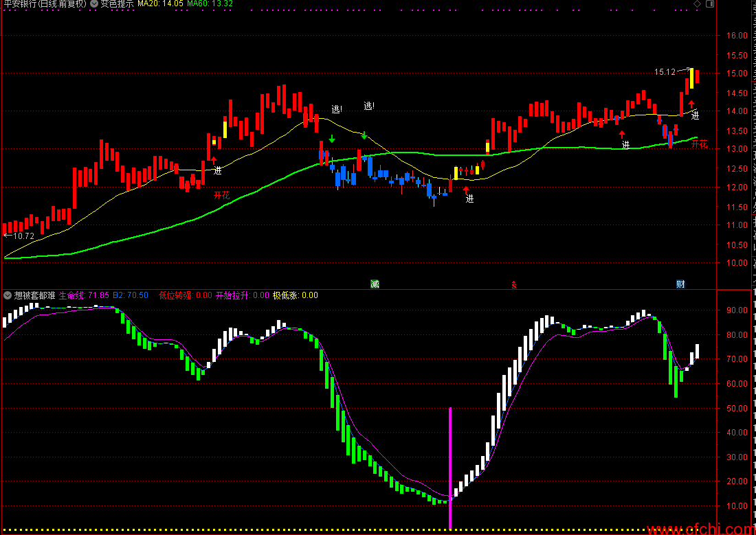Click the yellow candlestick at the 15.12 high

tap(692, 78)
